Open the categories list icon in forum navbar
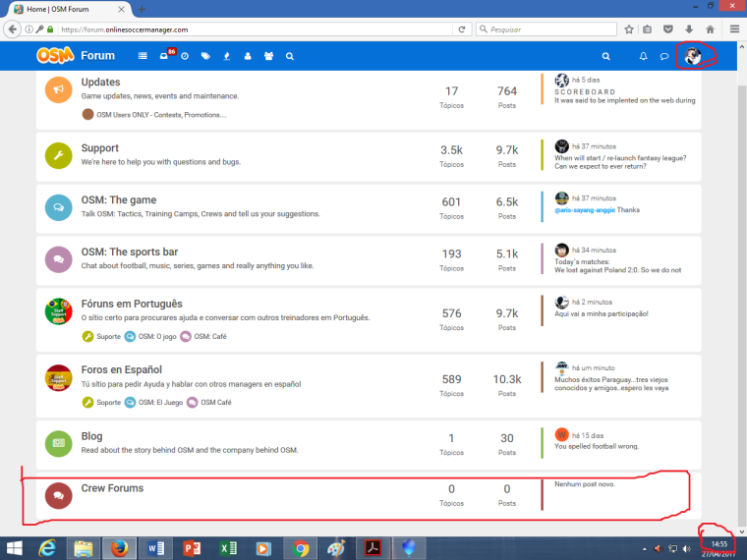The height and width of the screenshot is (560, 747). coord(143,56)
